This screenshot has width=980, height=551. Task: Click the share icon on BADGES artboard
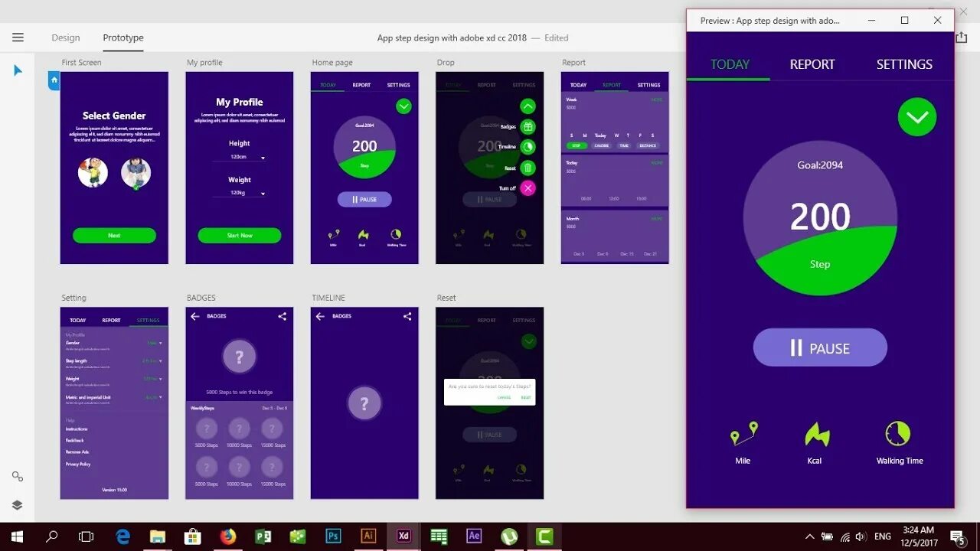(x=282, y=316)
